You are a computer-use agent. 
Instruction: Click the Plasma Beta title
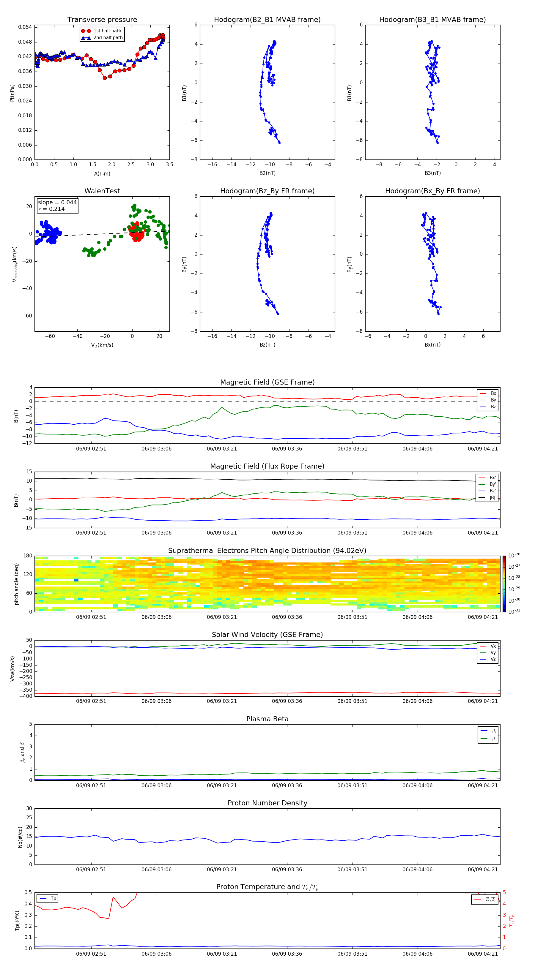click(x=267, y=719)
